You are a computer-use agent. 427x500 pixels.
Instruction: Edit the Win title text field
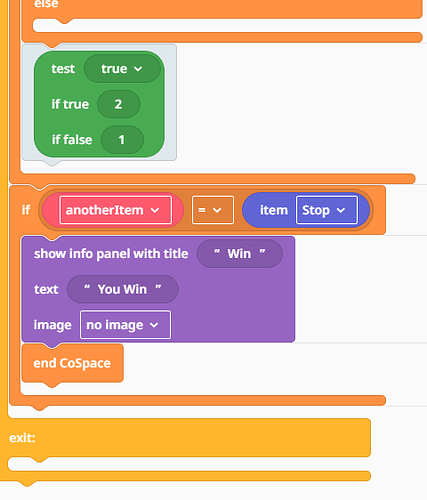pos(239,254)
